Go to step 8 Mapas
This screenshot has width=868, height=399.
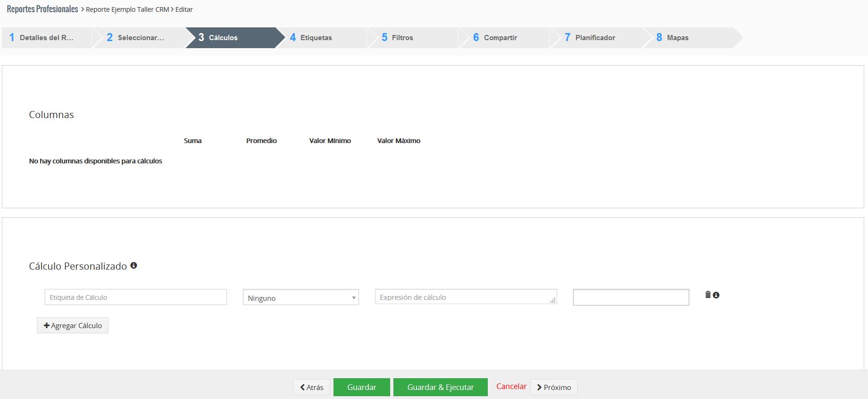point(677,38)
